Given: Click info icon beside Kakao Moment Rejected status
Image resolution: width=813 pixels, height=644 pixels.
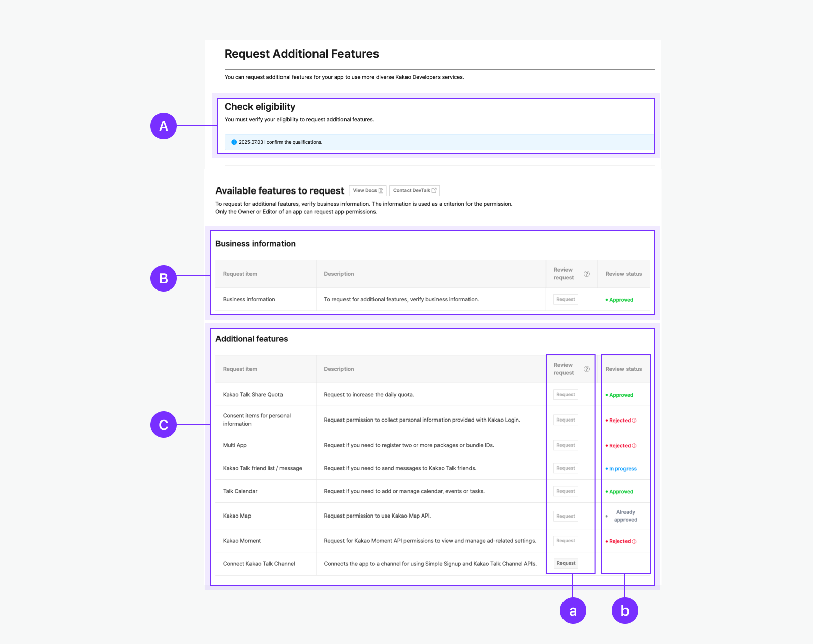Looking at the screenshot, I should pos(634,541).
